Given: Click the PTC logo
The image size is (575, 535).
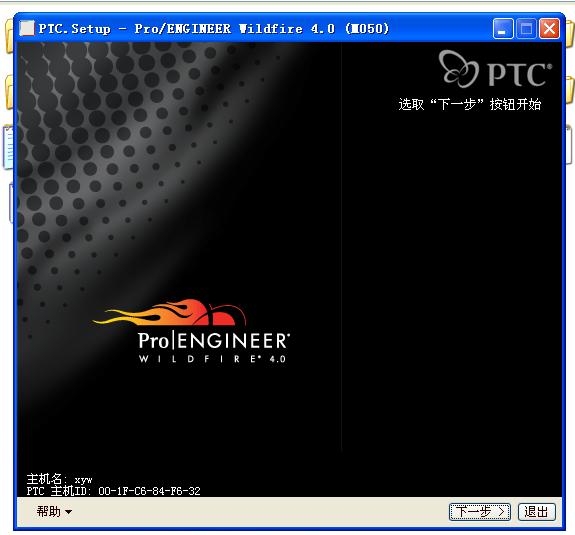Looking at the screenshot, I should [495, 69].
